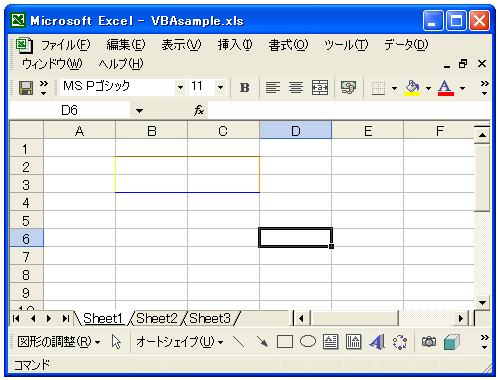Apply left text alignment
The width and height of the screenshot is (498, 380).
pyautogui.click(x=273, y=88)
